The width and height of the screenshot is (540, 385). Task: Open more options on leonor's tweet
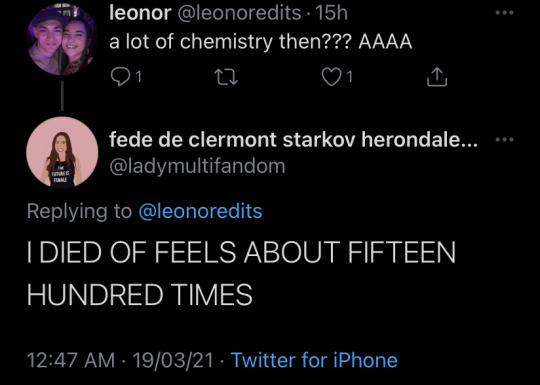point(505,13)
